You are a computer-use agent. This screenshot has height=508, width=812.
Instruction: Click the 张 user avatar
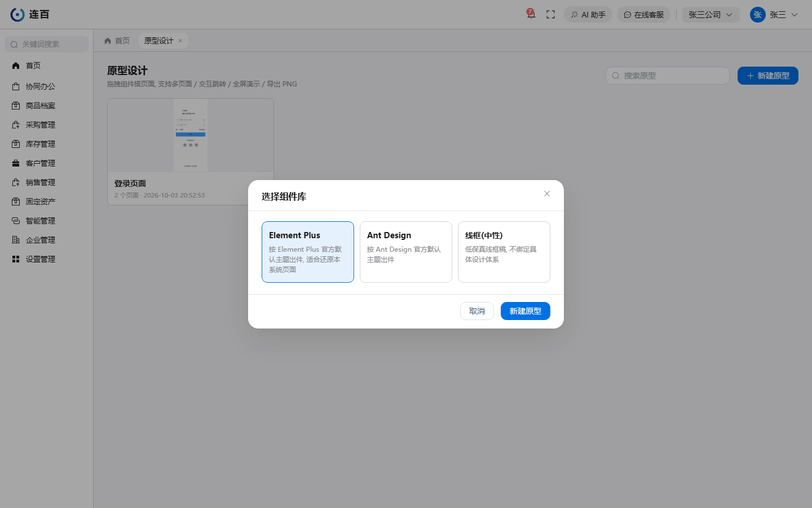point(757,15)
